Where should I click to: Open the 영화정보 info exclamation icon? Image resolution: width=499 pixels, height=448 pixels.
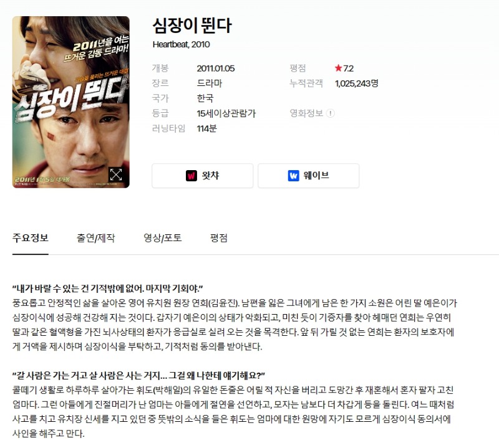pyautogui.click(x=331, y=113)
